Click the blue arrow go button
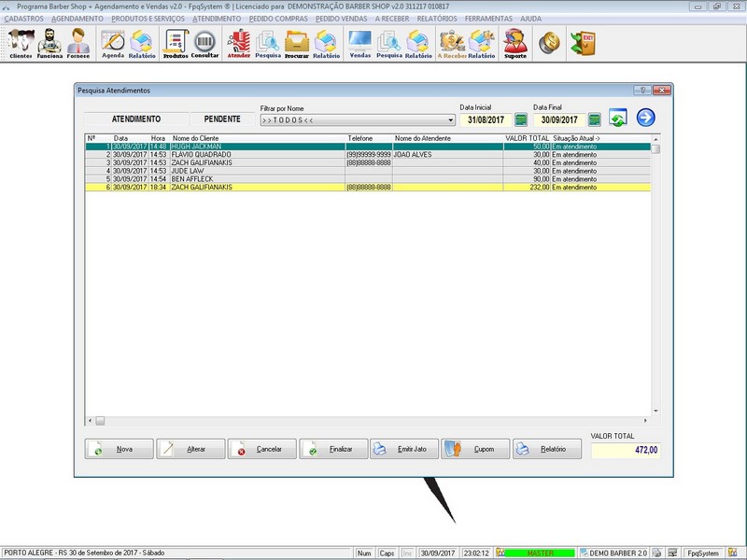Image resolution: width=747 pixels, height=560 pixels. click(x=646, y=118)
